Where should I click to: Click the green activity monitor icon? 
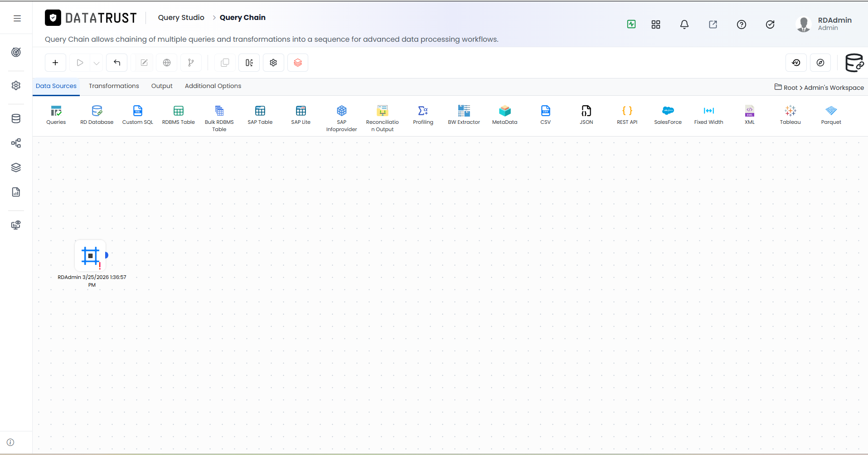pos(631,24)
